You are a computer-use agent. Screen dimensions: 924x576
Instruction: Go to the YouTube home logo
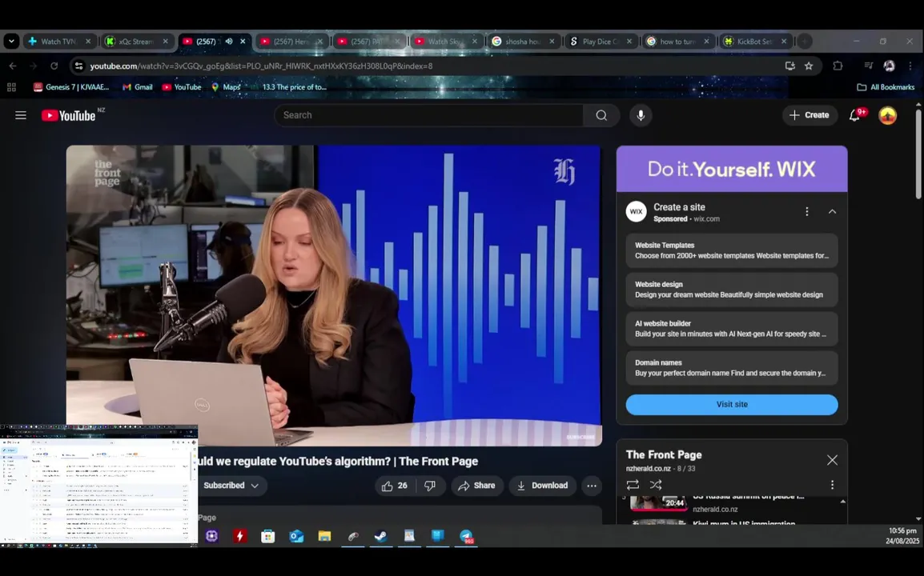[x=69, y=115]
